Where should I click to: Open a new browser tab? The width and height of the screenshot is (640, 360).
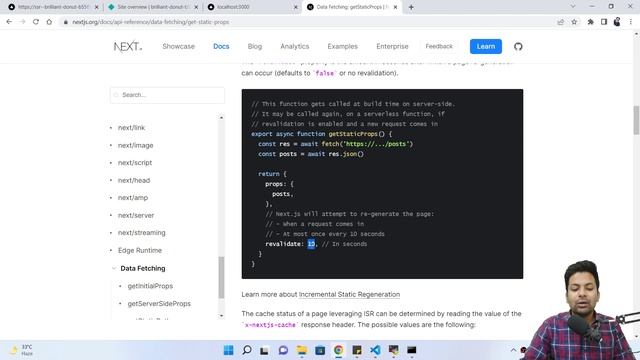point(411,7)
